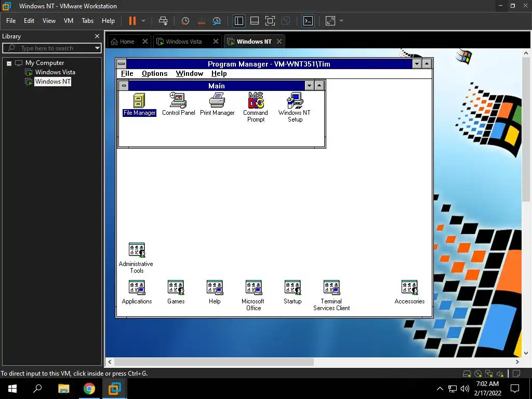Minimize the Main group window
Image resolution: width=532 pixels, height=399 pixels.
(309, 86)
